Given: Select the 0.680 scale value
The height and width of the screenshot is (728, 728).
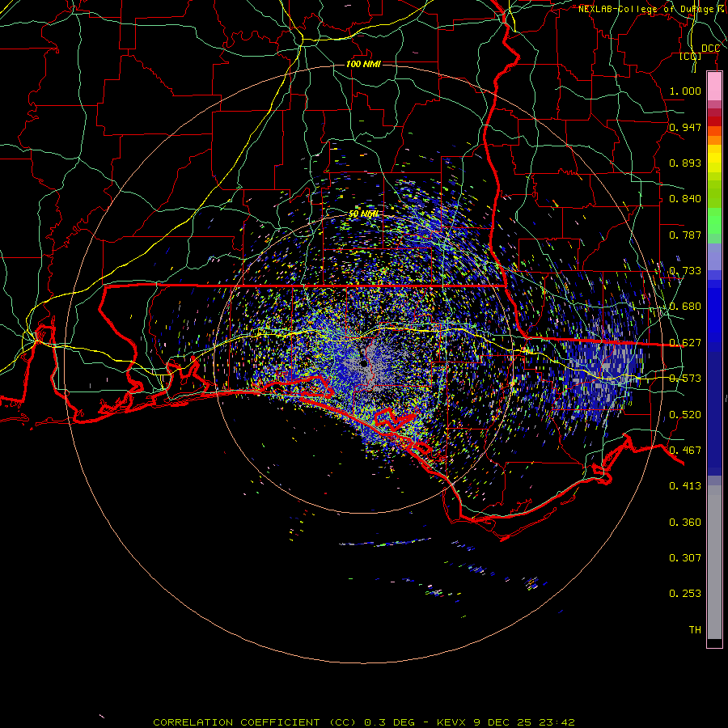Looking at the screenshot, I should click(685, 307).
